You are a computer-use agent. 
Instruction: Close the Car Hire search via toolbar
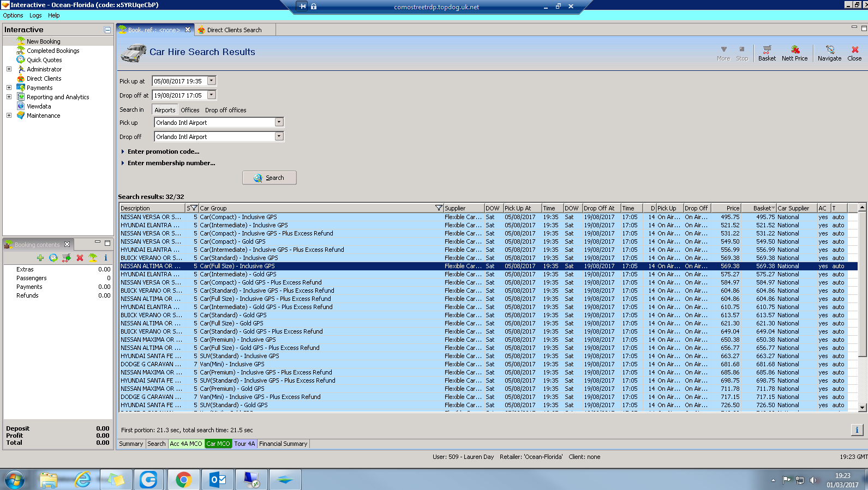coord(854,53)
